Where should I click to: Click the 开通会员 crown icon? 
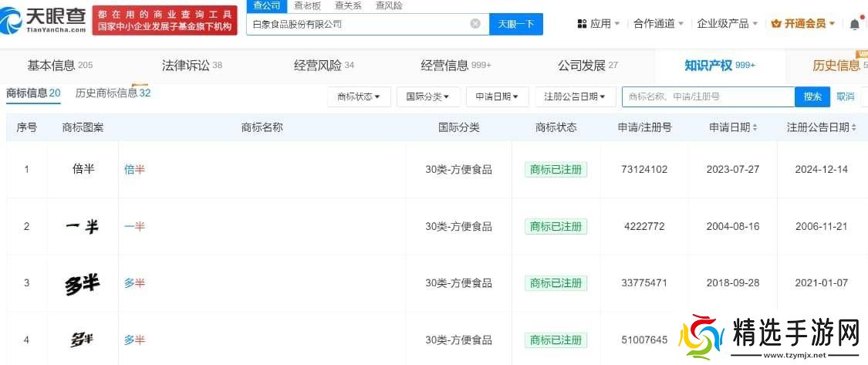[x=775, y=24]
